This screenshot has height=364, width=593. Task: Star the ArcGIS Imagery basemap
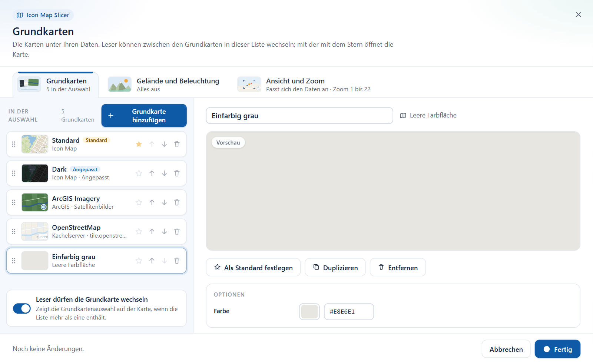[139, 202]
